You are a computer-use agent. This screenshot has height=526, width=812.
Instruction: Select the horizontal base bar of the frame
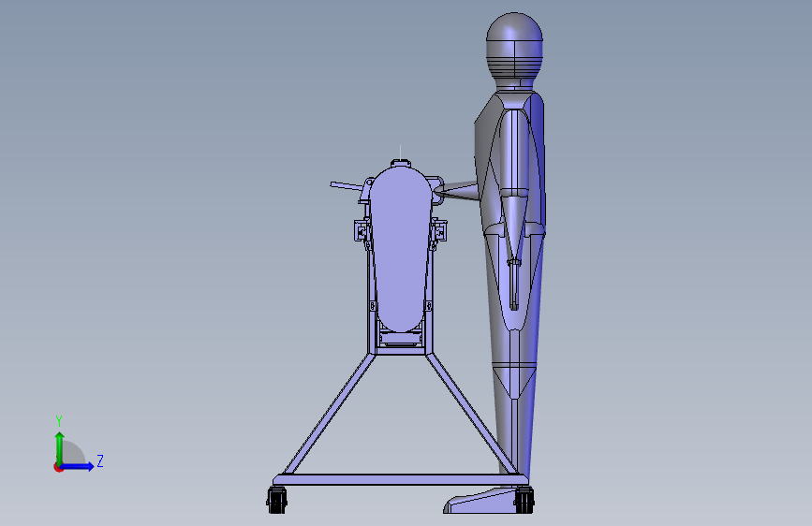[400, 480]
